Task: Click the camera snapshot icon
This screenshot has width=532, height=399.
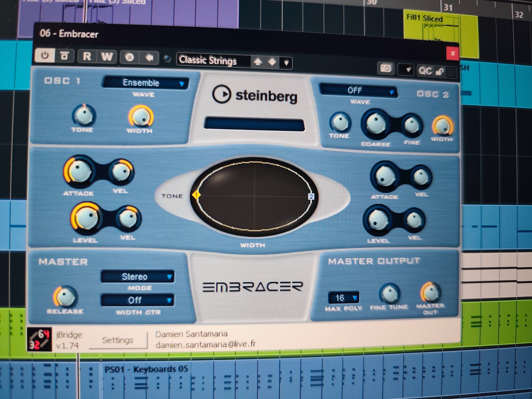Action: [386, 69]
